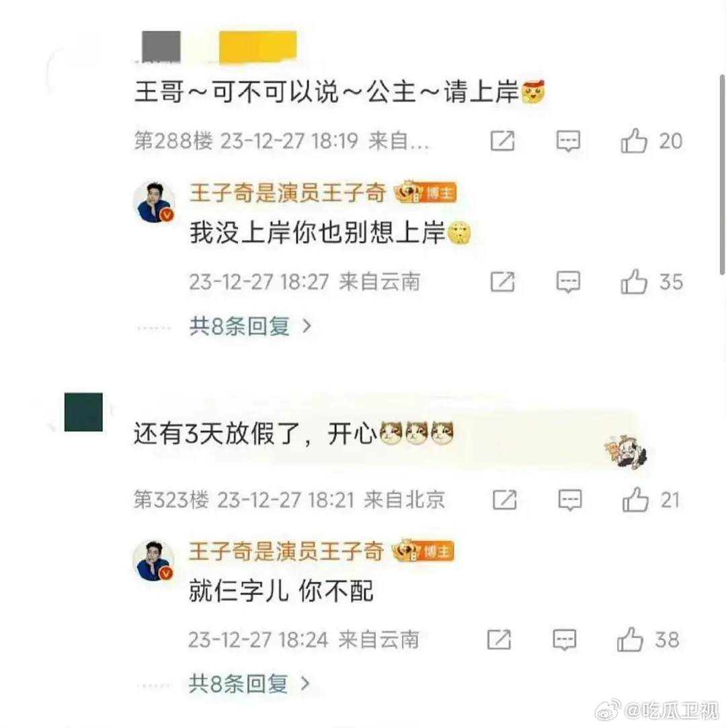Like the reply 就仨字儿 你不配
726x728 pixels.
(631, 640)
